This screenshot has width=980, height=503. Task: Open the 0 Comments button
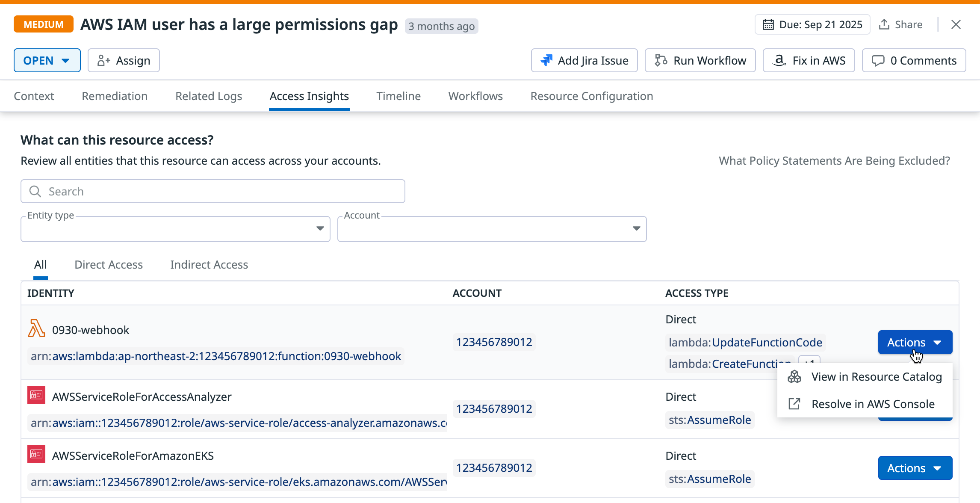click(x=914, y=60)
